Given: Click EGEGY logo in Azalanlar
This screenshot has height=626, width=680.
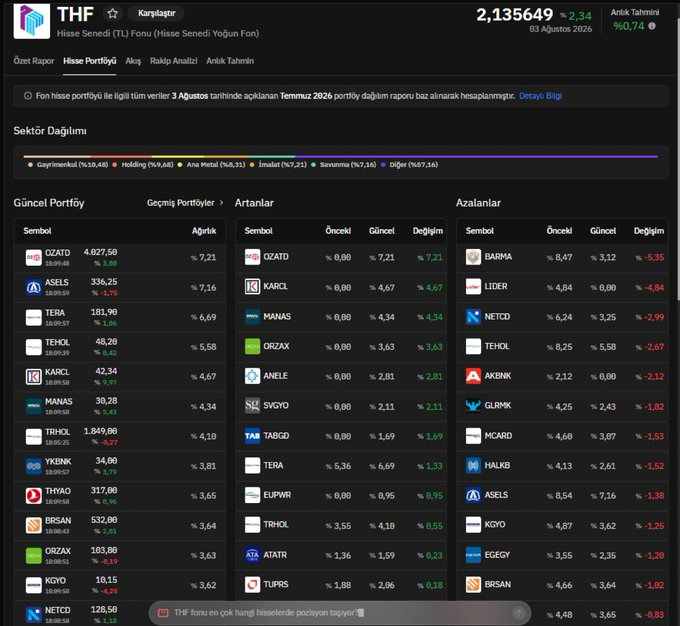Looking at the screenshot, I should pyautogui.click(x=473, y=555).
